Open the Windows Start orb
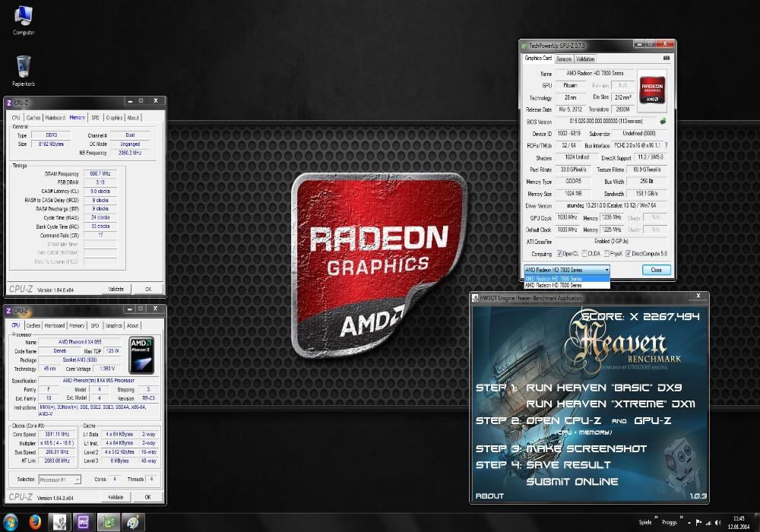Screen dimensions: 760x532 (x=10, y=522)
